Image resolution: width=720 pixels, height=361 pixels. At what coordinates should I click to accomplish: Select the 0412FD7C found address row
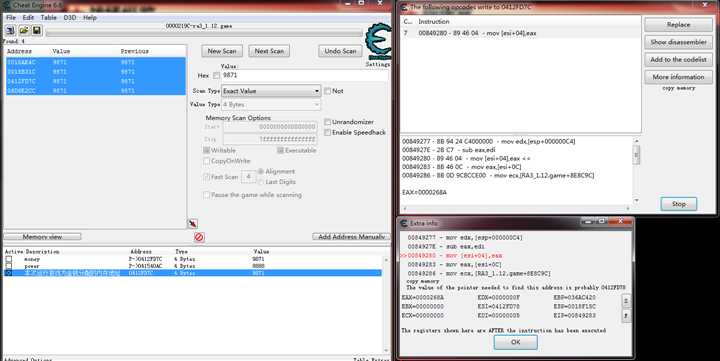pos(96,81)
